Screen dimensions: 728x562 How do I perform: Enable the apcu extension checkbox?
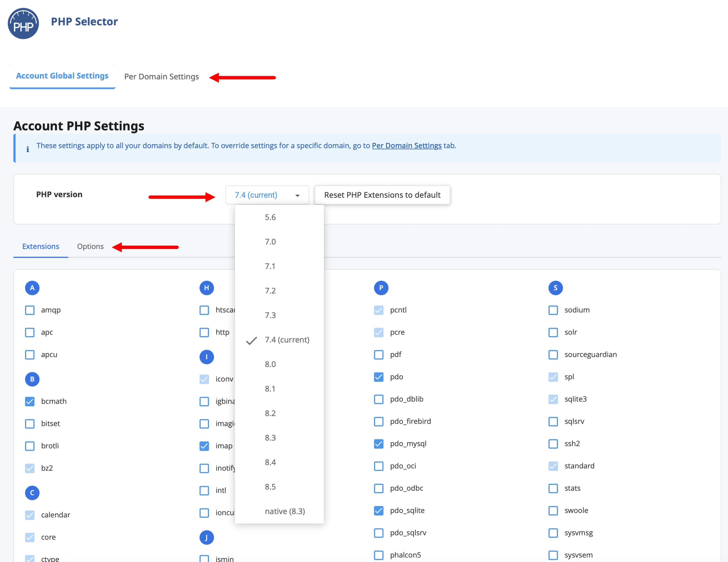[30, 355]
